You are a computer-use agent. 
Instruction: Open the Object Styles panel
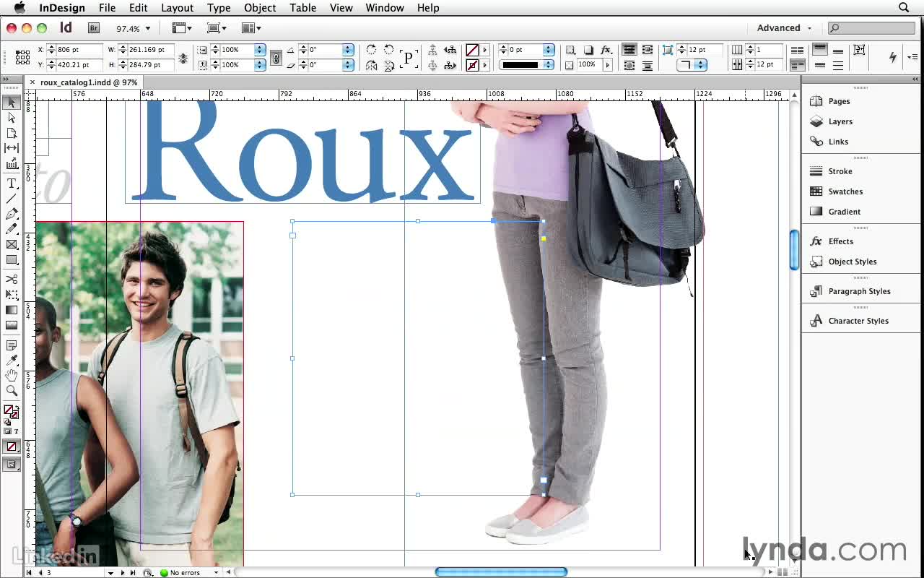click(x=853, y=262)
